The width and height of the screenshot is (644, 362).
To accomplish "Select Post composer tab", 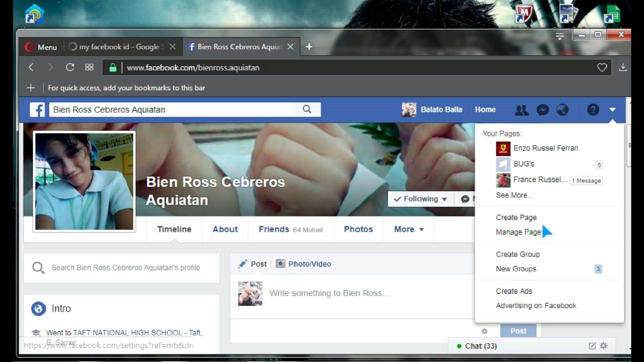I will (x=253, y=264).
